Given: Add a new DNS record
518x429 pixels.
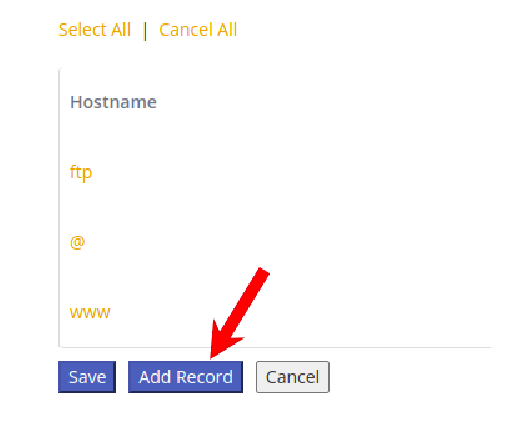Looking at the screenshot, I should click(x=185, y=377).
